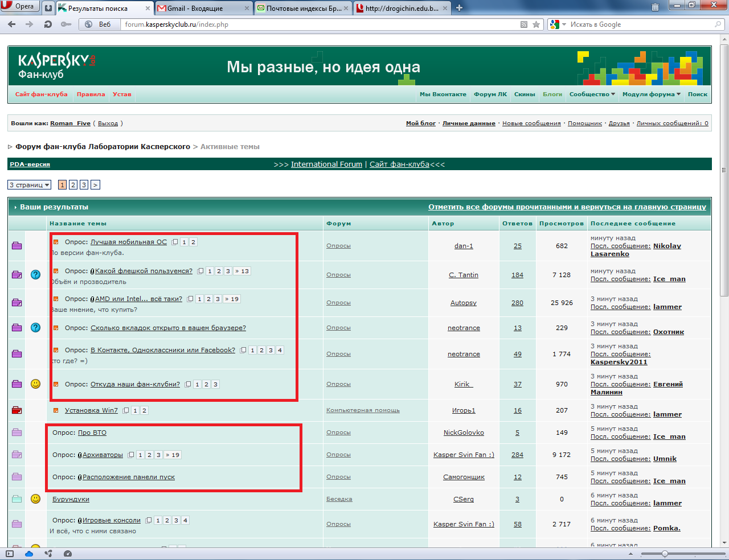Open the 'Лучшая мобильная ОС' topic link
Image resolution: width=729 pixels, height=560 pixels.
129,242
